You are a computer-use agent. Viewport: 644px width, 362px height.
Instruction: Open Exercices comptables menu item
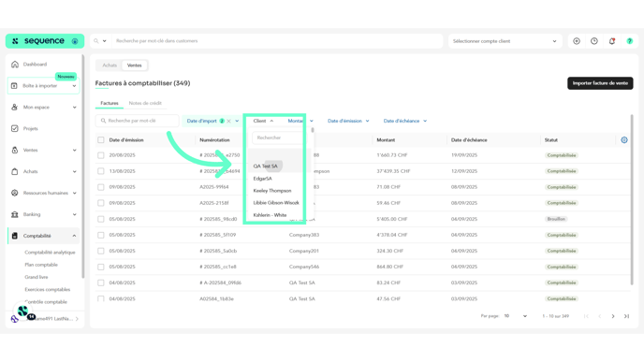click(47, 290)
